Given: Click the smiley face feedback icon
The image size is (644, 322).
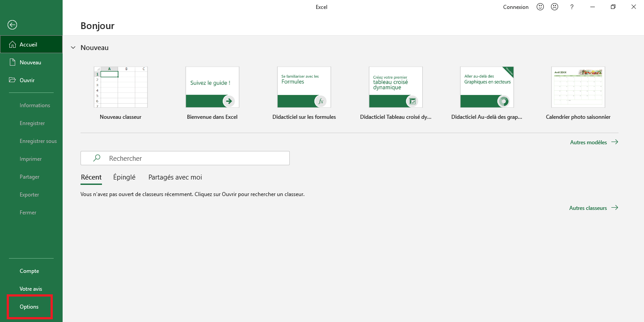Looking at the screenshot, I should click(x=540, y=7).
